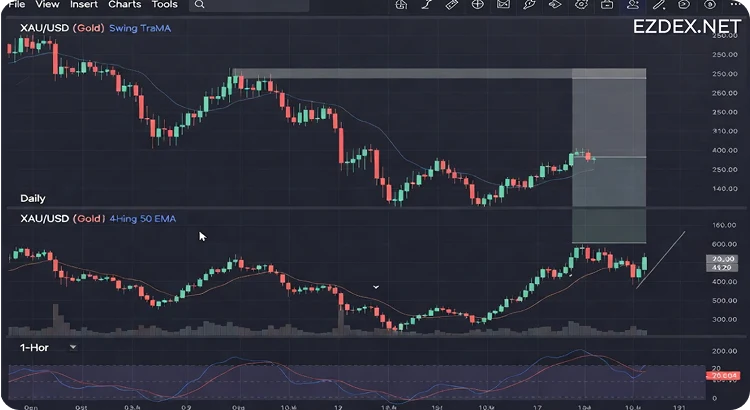Click the Daily timeframe label
Image resolution: width=750 pixels, height=410 pixels.
pyautogui.click(x=33, y=198)
